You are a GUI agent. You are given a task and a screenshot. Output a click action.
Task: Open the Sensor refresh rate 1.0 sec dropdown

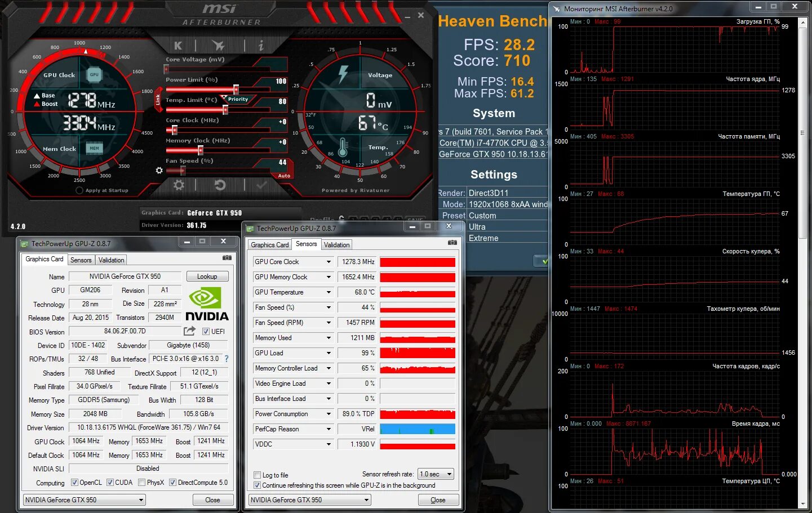[x=436, y=474]
